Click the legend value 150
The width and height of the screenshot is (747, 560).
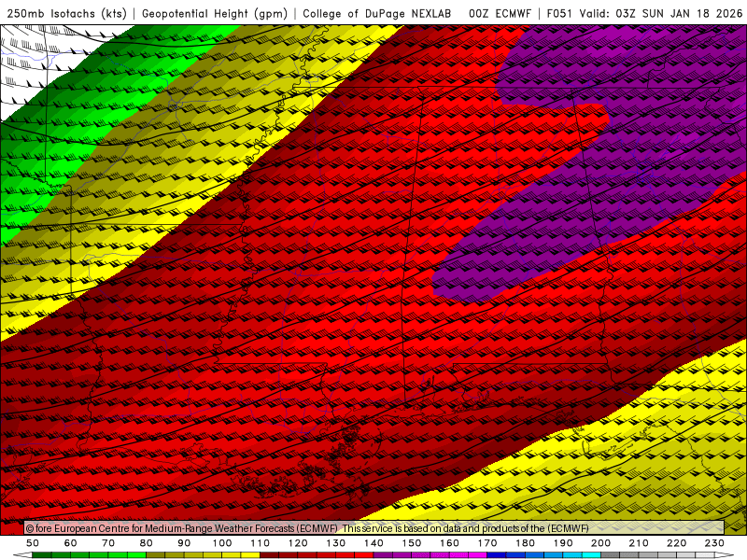(412, 543)
